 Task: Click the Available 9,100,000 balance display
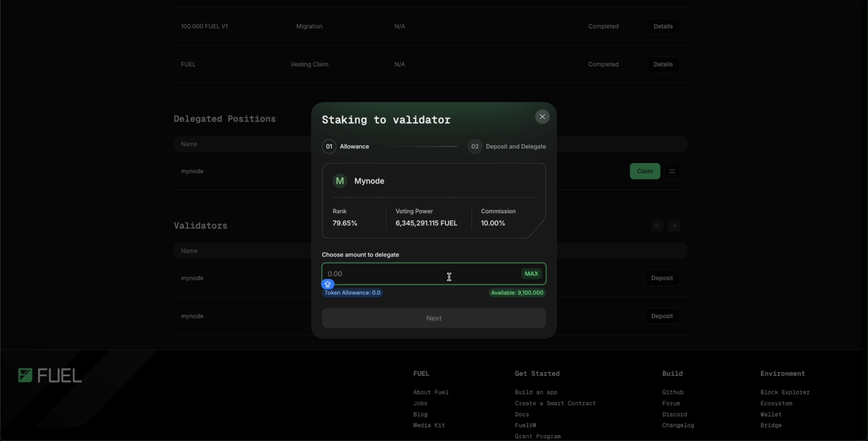516,292
